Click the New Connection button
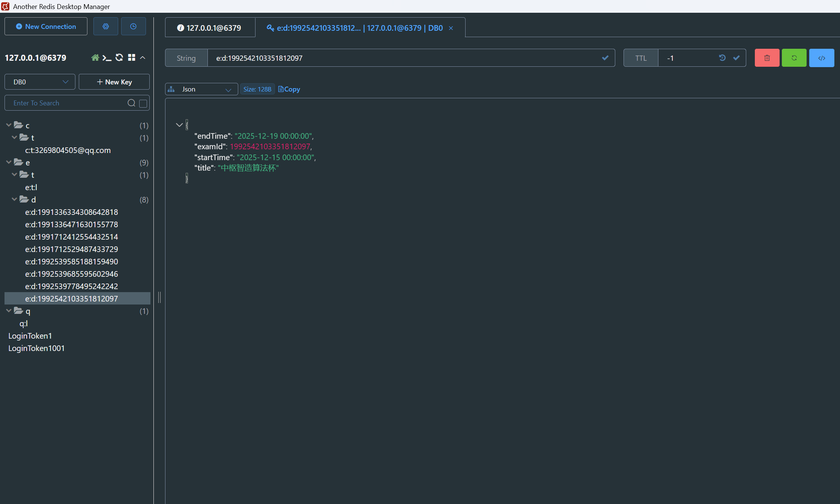840x504 pixels. click(x=46, y=26)
